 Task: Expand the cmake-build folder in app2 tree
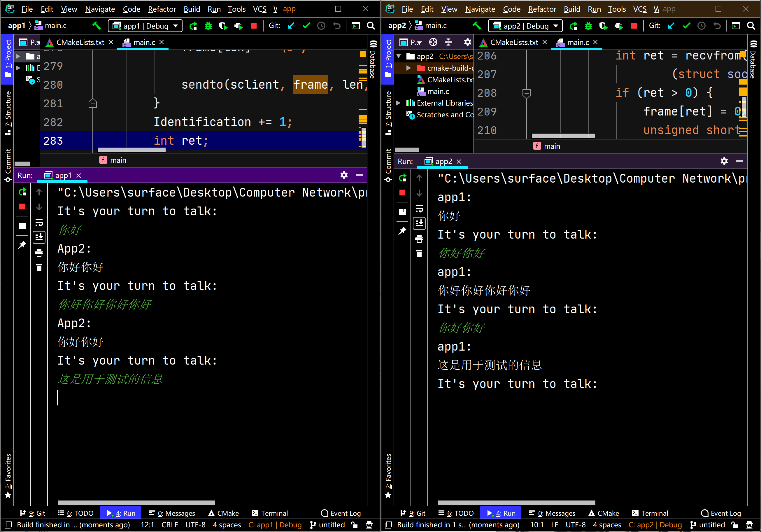click(409, 68)
